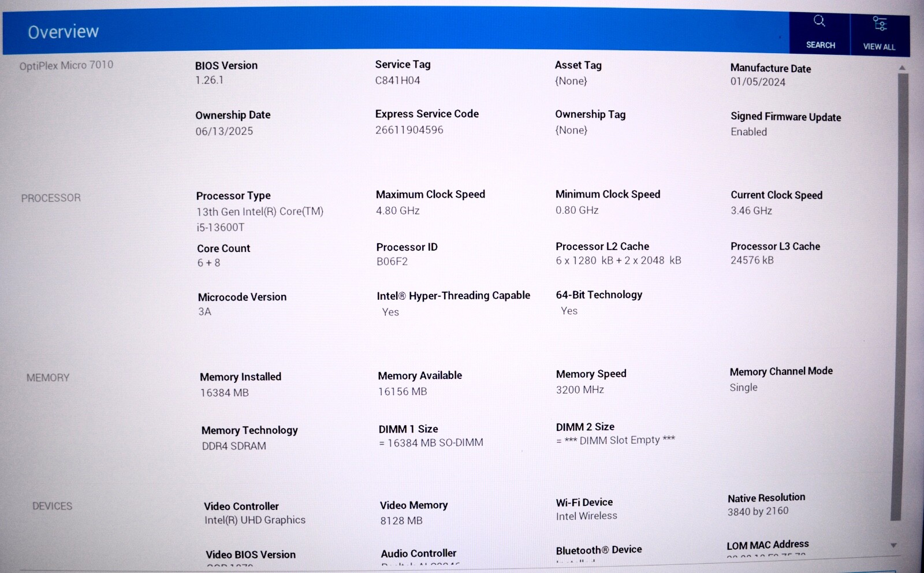
Task: Select Native Resolution 3840 by 2160
Action: point(758,512)
